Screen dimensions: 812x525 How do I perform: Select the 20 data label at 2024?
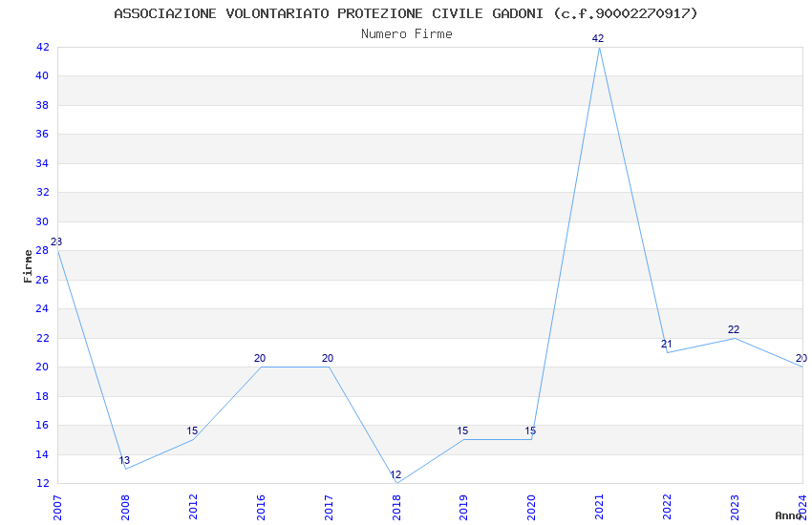801,358
